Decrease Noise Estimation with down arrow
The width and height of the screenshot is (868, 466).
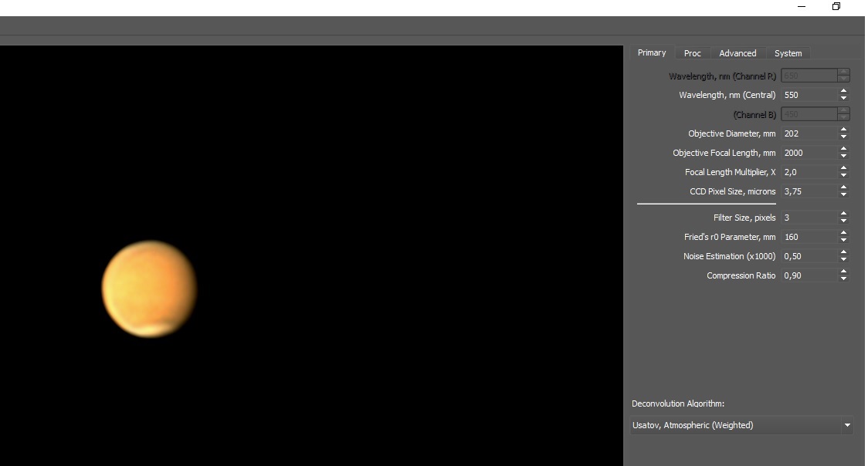(843, 260)
